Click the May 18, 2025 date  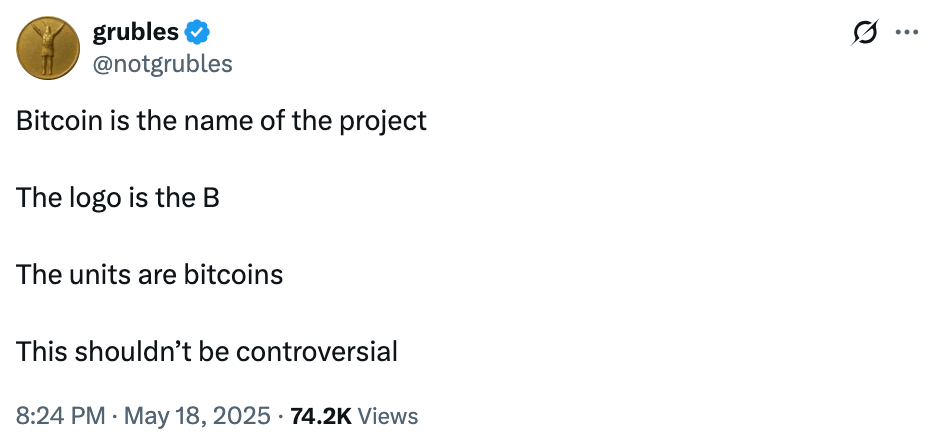[195, 416]
